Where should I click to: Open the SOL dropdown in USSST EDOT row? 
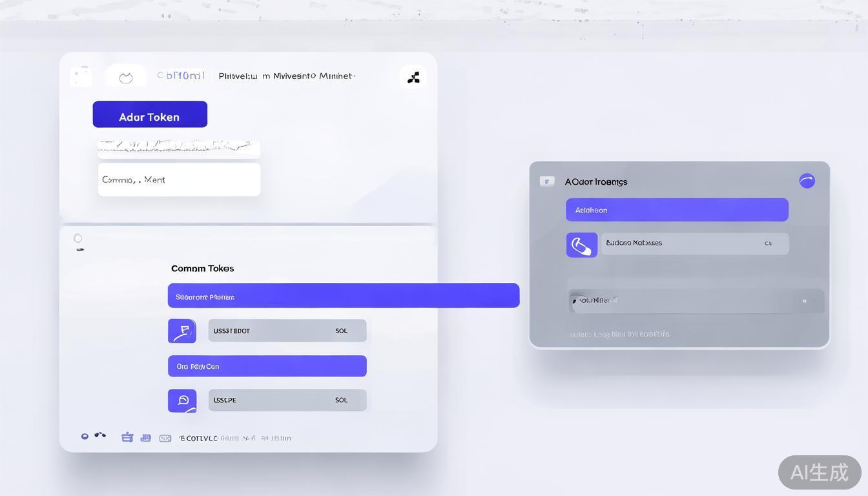(341, 331)
